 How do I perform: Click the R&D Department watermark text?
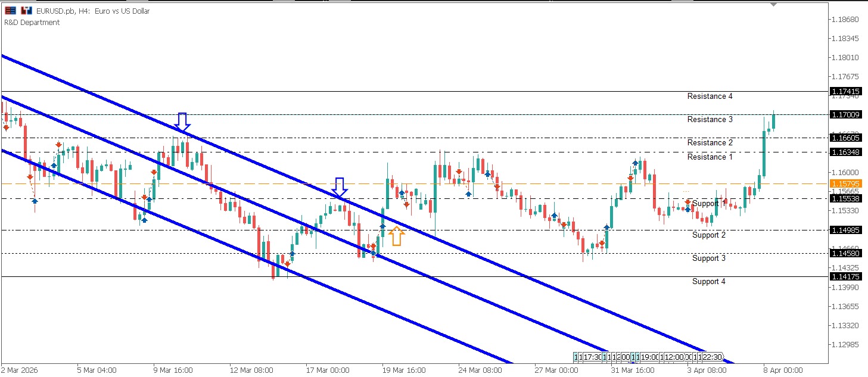click(32, 22)
